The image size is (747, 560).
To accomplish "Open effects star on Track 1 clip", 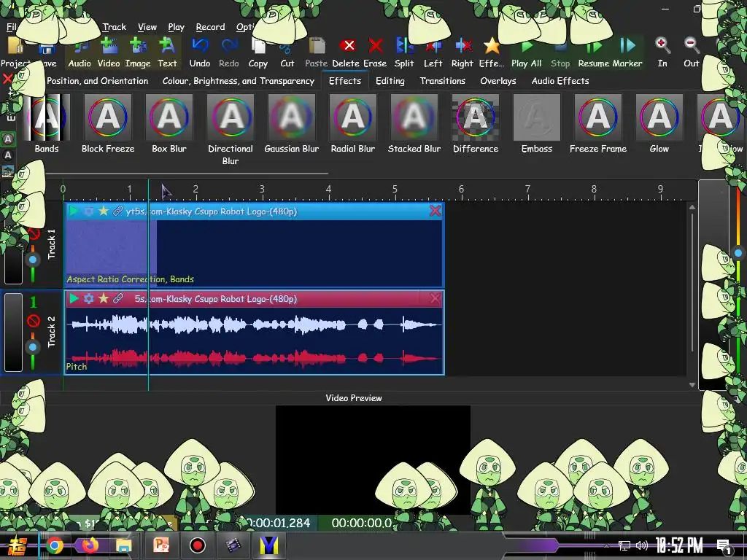I will 103,211.
